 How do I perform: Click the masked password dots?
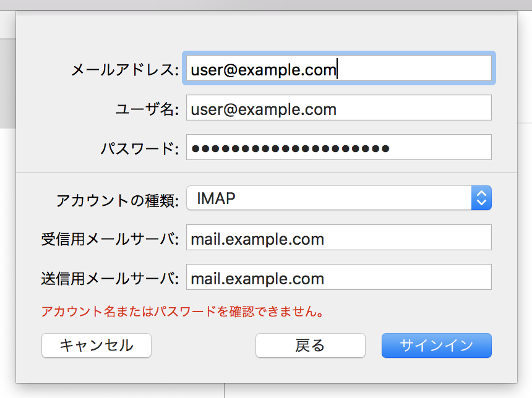coord(290,148)
